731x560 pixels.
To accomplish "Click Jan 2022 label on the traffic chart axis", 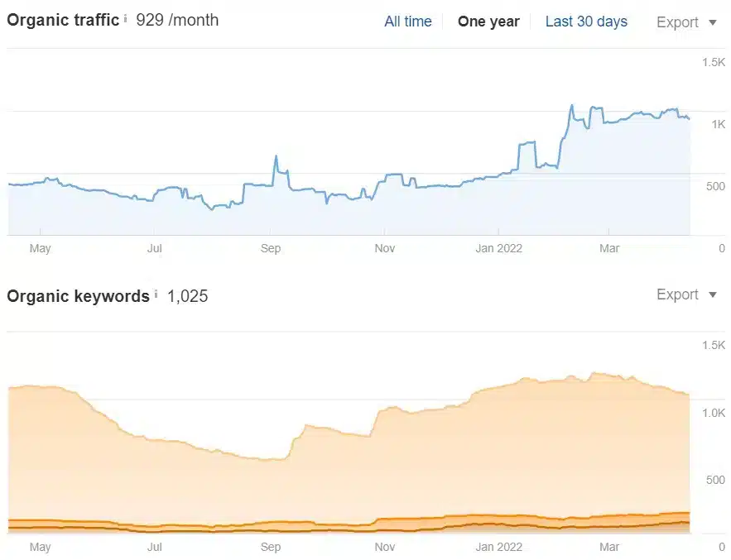I will (498, 248).
